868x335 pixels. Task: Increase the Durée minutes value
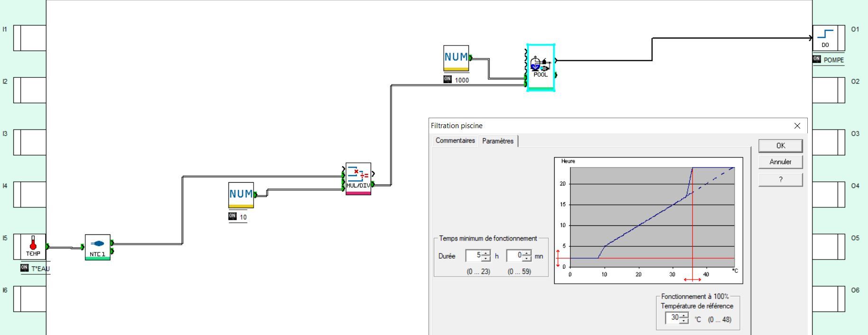(x=527, y=253)
